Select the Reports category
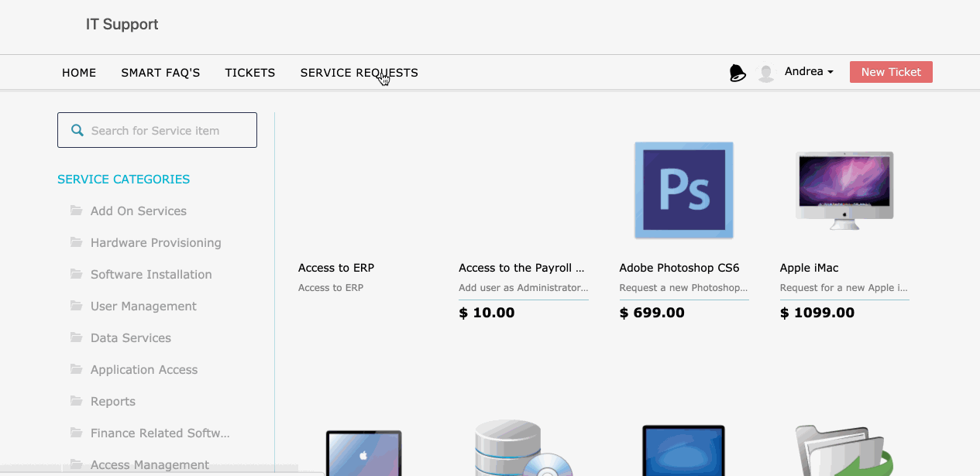Screen dimensions: 980x476 coord(113,401)
